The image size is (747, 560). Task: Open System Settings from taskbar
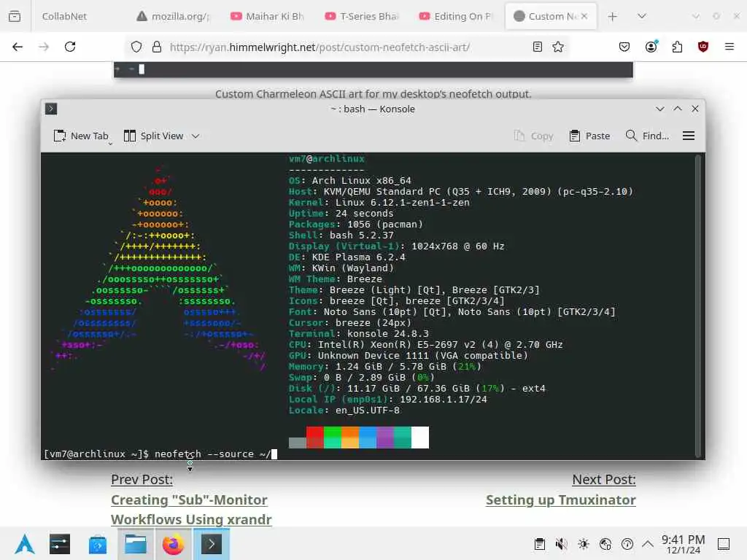tap(60, 544)
